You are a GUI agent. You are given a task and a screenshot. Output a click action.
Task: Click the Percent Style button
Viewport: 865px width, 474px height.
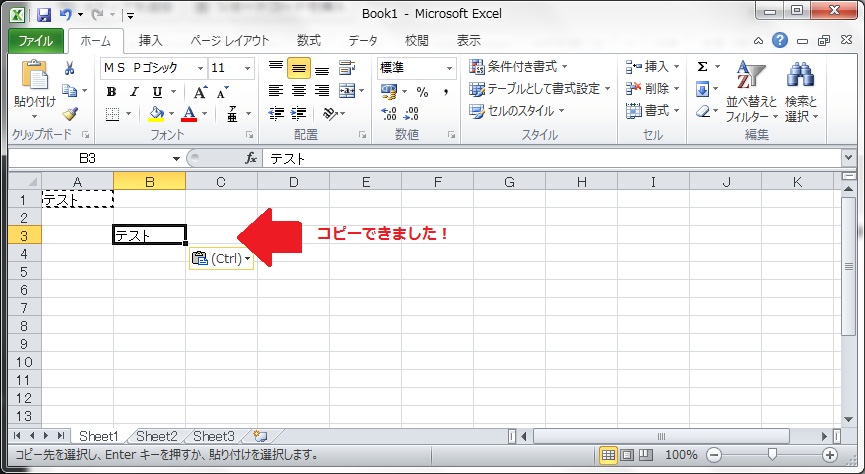coord(423,92)
